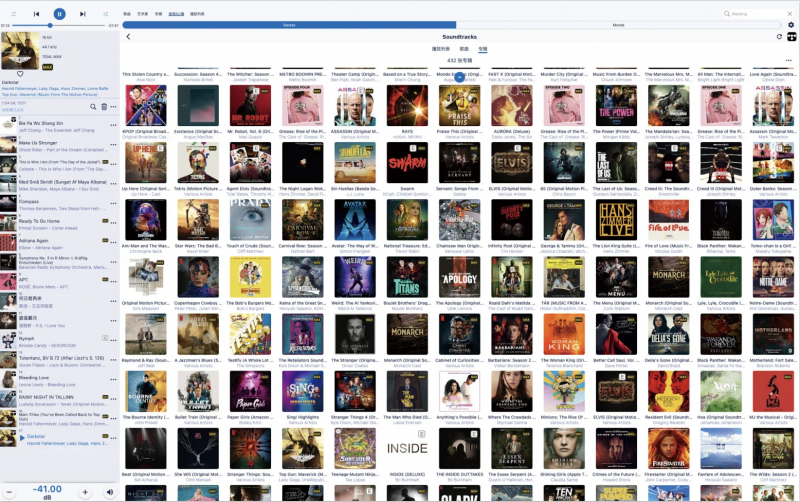This screenshot has height=502, width=800.
Task: Open the now playing album artwork
Action: [20, 51]
